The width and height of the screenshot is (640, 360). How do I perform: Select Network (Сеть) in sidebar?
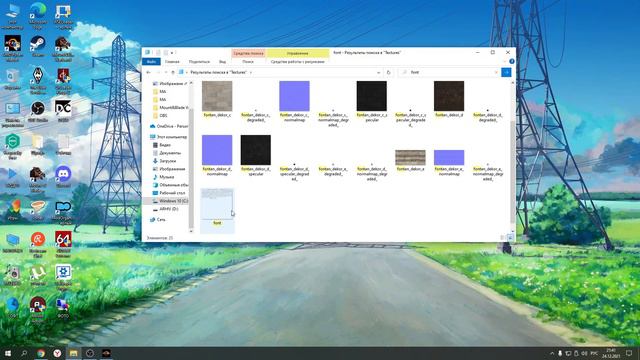[x=158, y=220]
